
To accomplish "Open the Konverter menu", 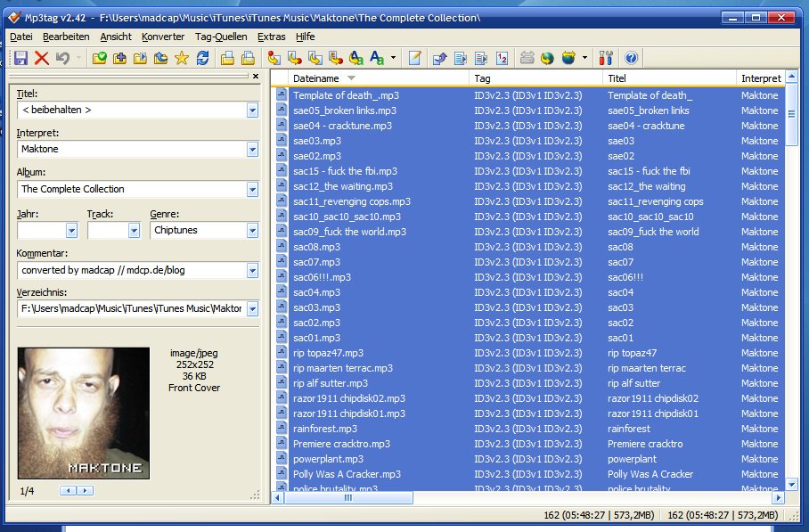I will pyautogui.click(x=163, y=37).
